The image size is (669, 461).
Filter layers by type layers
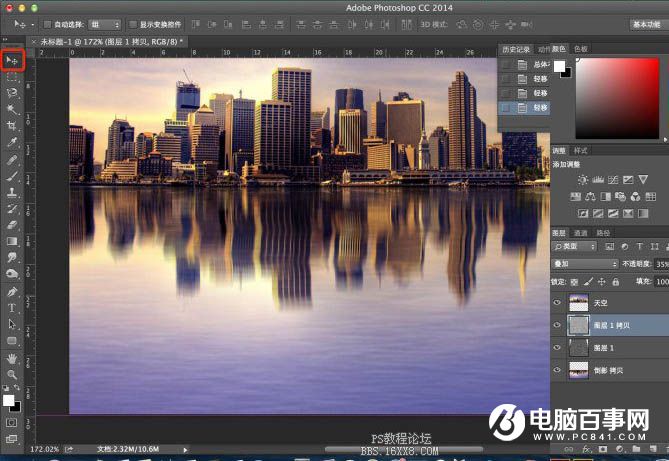(640, 246)
